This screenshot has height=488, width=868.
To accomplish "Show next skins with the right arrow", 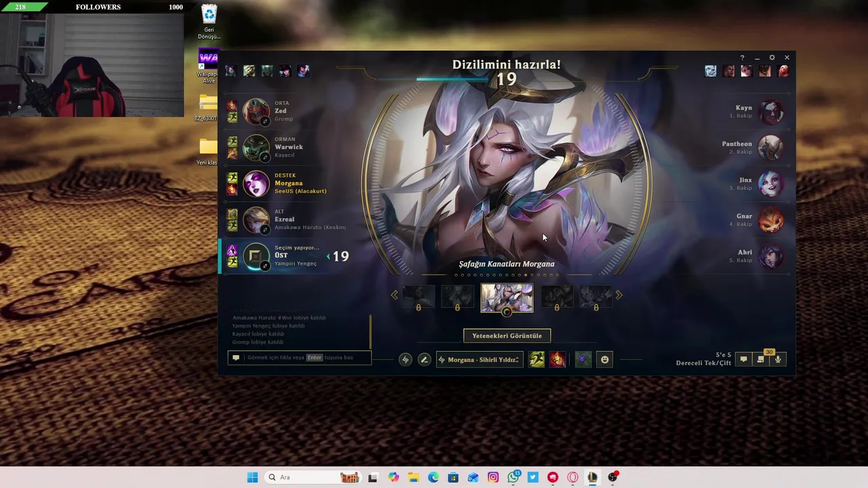I will (x=618, y=295).
